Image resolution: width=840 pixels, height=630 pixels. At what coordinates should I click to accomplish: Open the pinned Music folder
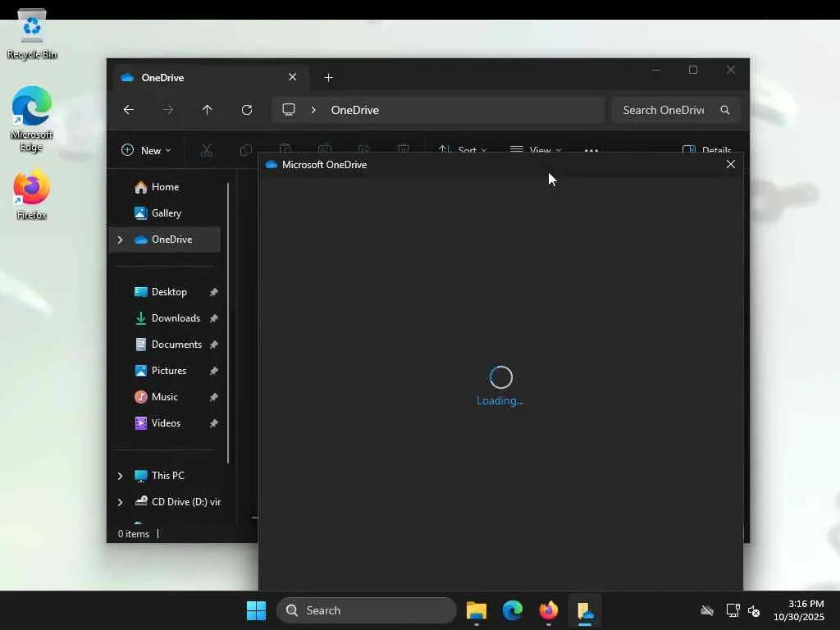[165, 397]
